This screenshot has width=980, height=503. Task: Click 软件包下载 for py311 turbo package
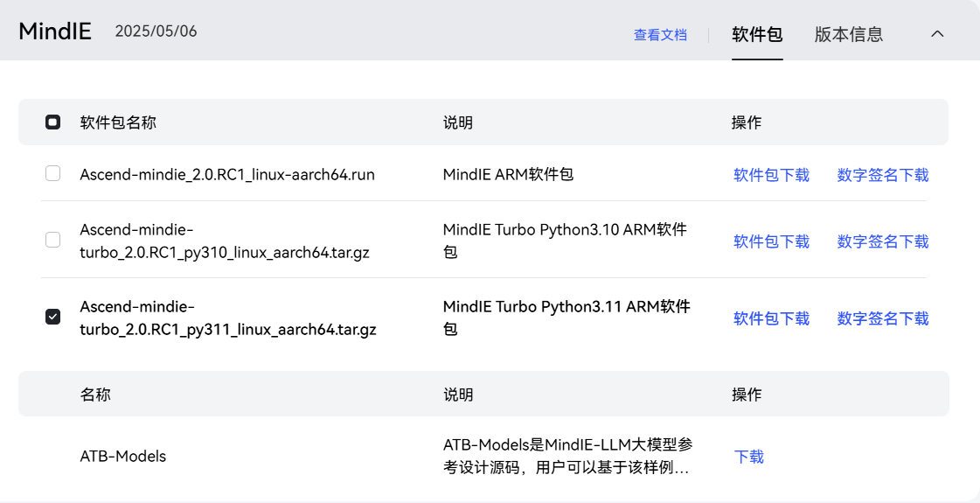[x=771, y=318]
